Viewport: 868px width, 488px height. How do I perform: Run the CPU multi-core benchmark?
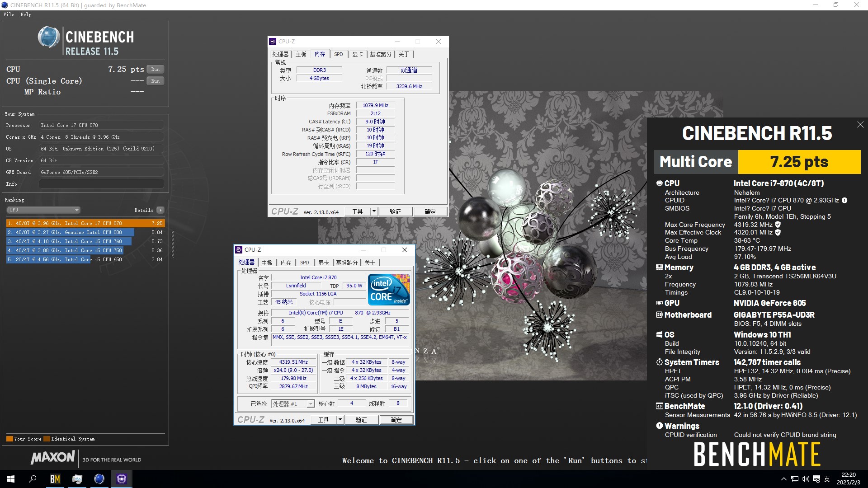pos(155,70)
